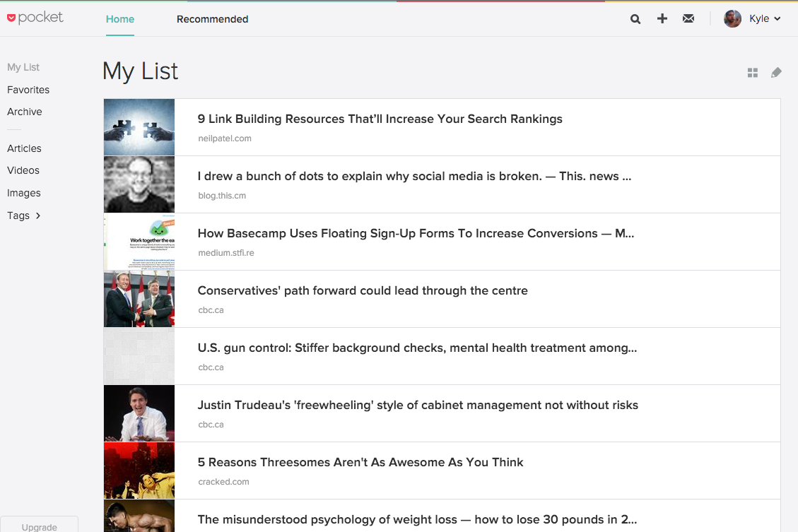
Task: Click the Upgrade button
Action: click(x=39, y=526)
